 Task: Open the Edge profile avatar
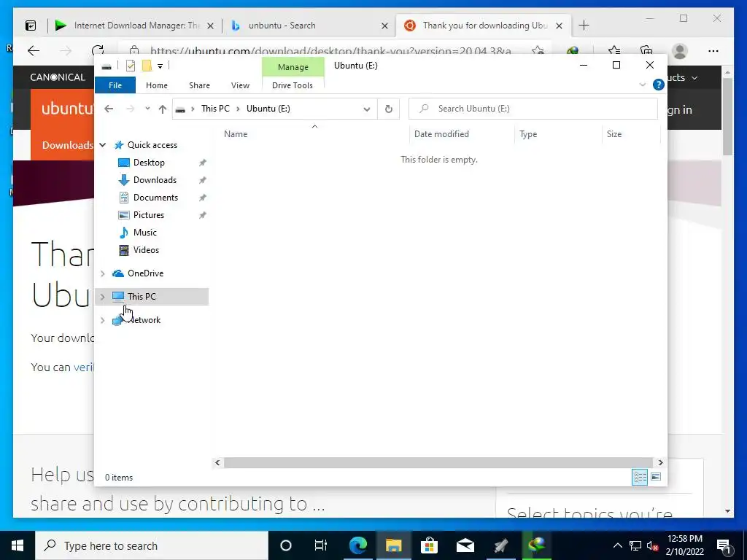680,51
